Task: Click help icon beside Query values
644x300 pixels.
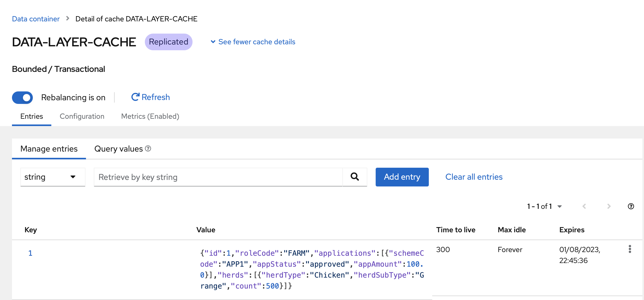Action: [x=148, y=148]
